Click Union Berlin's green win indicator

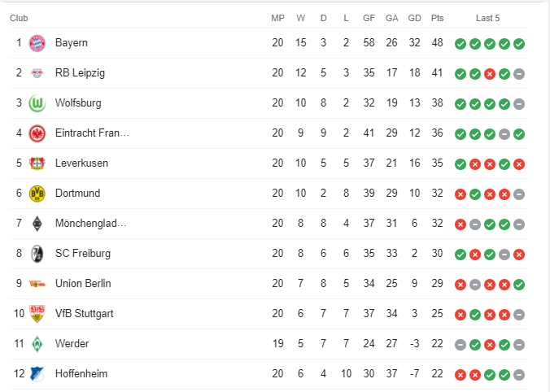(519, 285)
